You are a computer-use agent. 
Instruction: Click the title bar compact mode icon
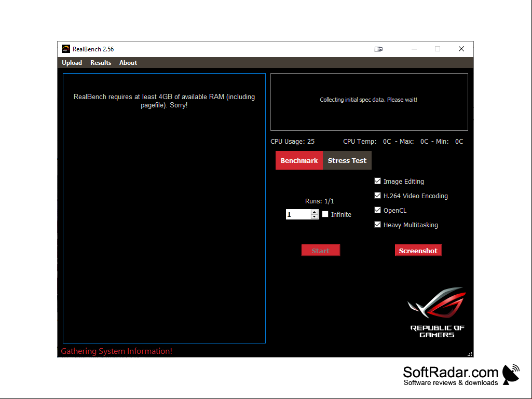[x=378, y=49]
